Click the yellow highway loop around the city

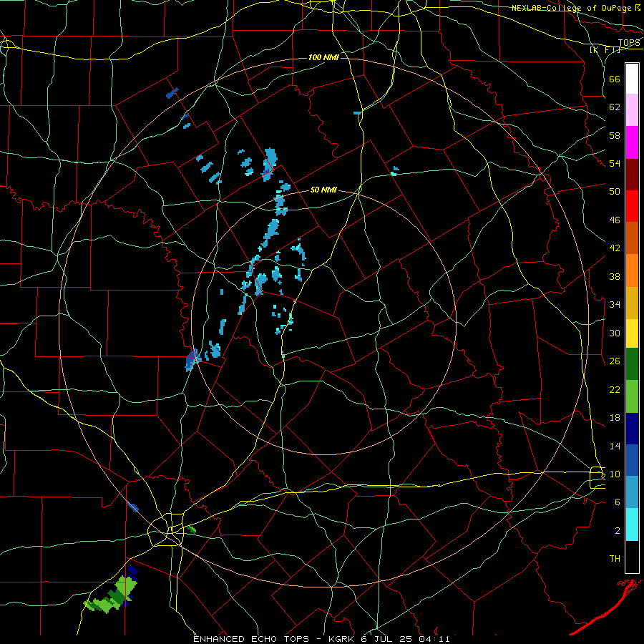166,530
